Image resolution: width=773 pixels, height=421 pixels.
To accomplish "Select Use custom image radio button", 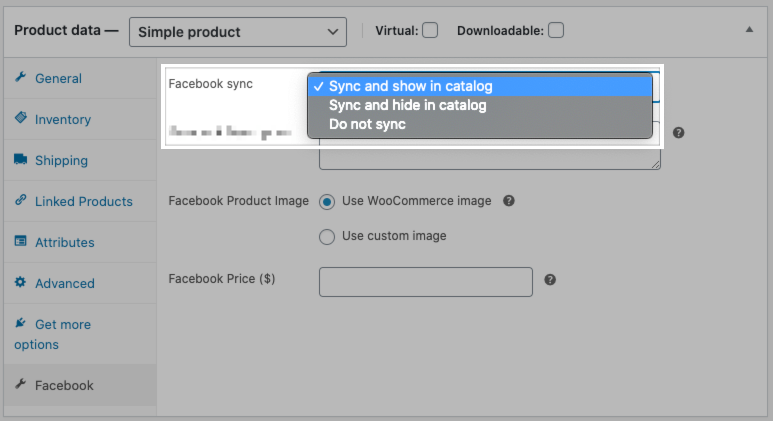I will tap(327, 237).
